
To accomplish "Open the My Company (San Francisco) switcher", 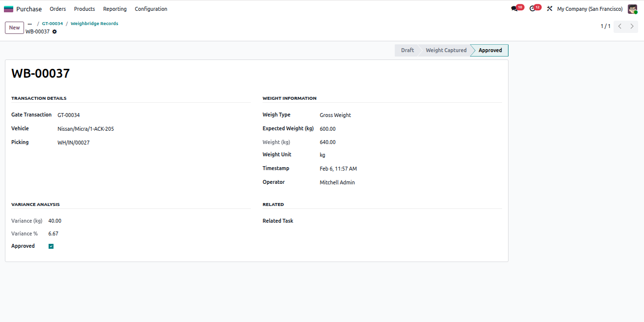I will coord(590,9).
